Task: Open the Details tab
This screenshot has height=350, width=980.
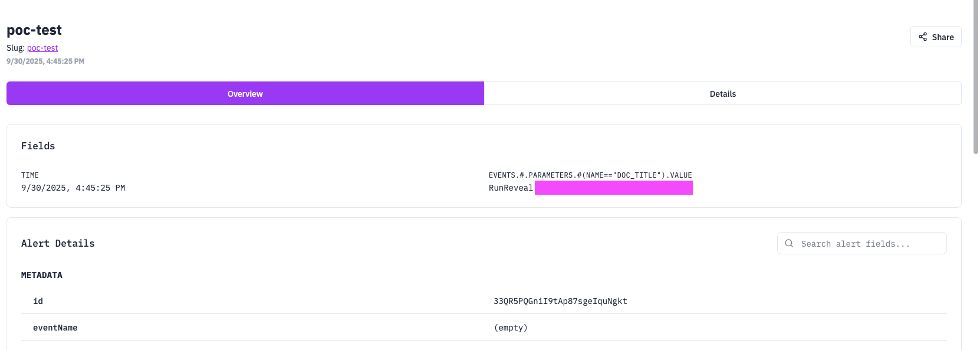Action: coord(722,94)
